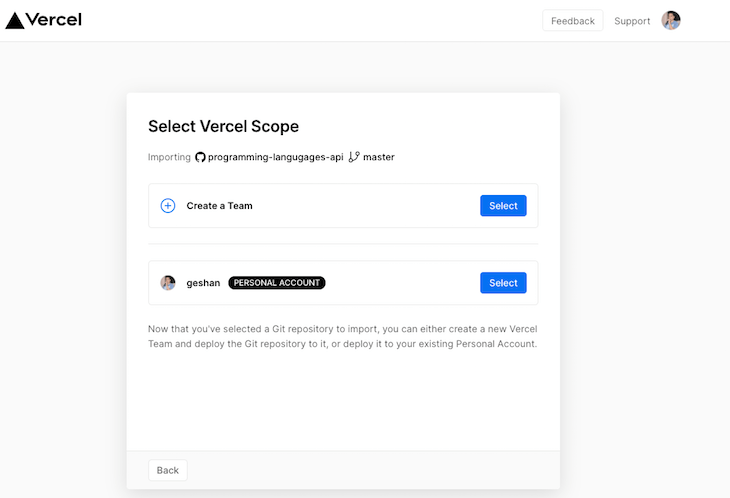Select the geshan personal account scope

point(503,283)
